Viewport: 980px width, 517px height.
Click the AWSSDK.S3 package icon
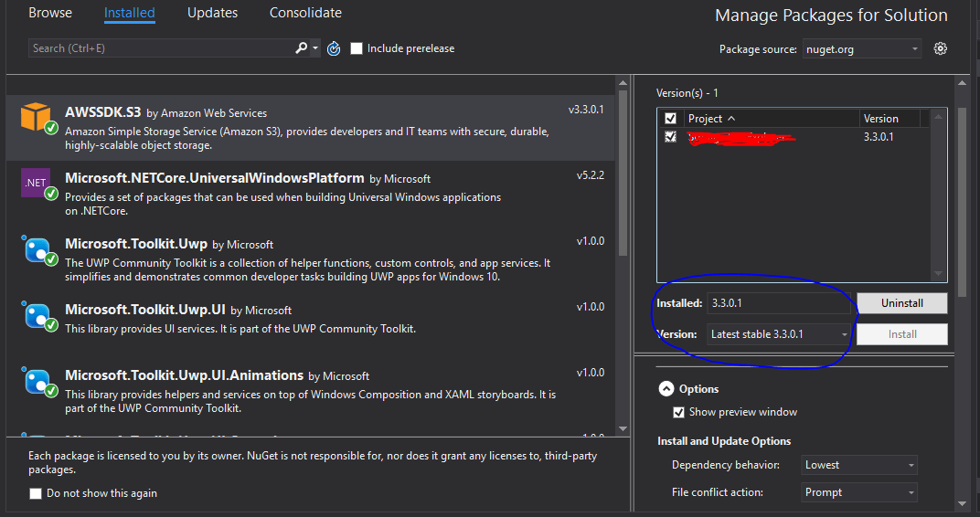(x=37, y=117)
